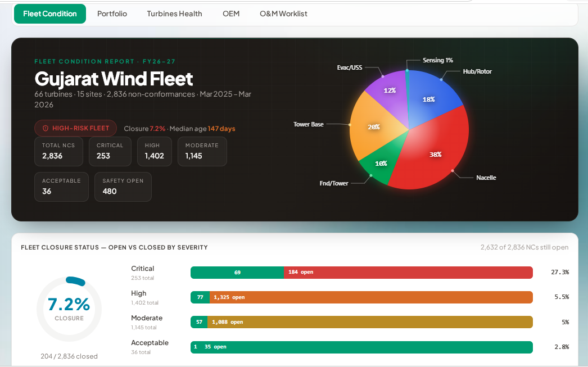Click the Critical severity row label
This screenshot has height=367, width=588.
point(142,269)
